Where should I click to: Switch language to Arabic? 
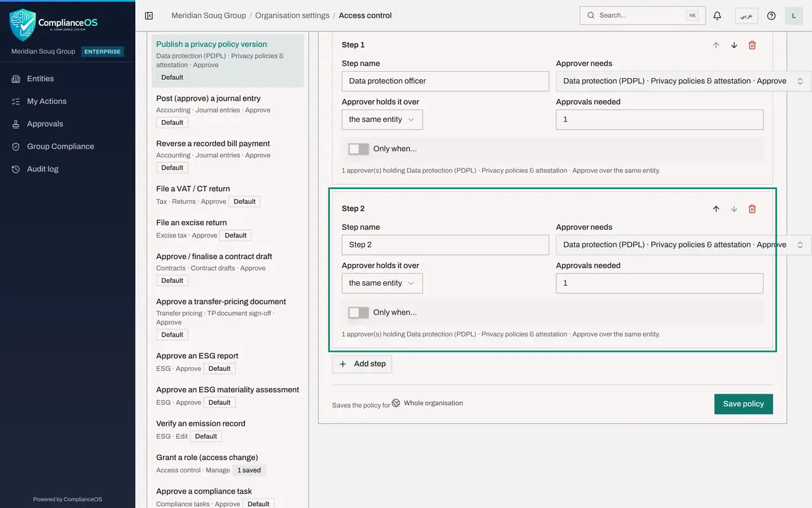point(747,15)
